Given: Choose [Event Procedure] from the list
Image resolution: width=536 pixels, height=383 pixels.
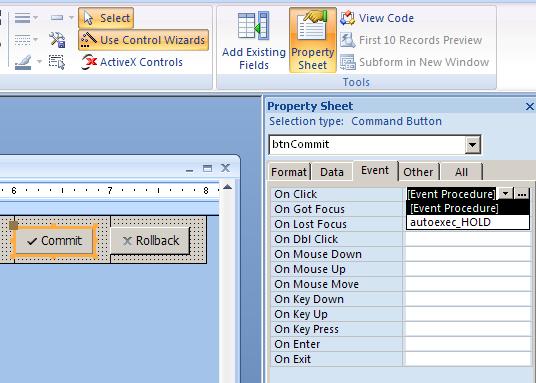Looking at the screenshot, I should click(x=468, y=208).
